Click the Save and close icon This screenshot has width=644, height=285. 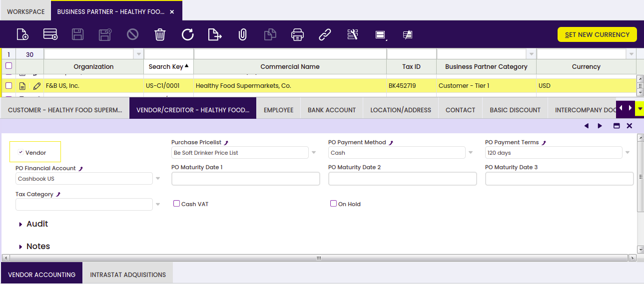coord(105,34)
